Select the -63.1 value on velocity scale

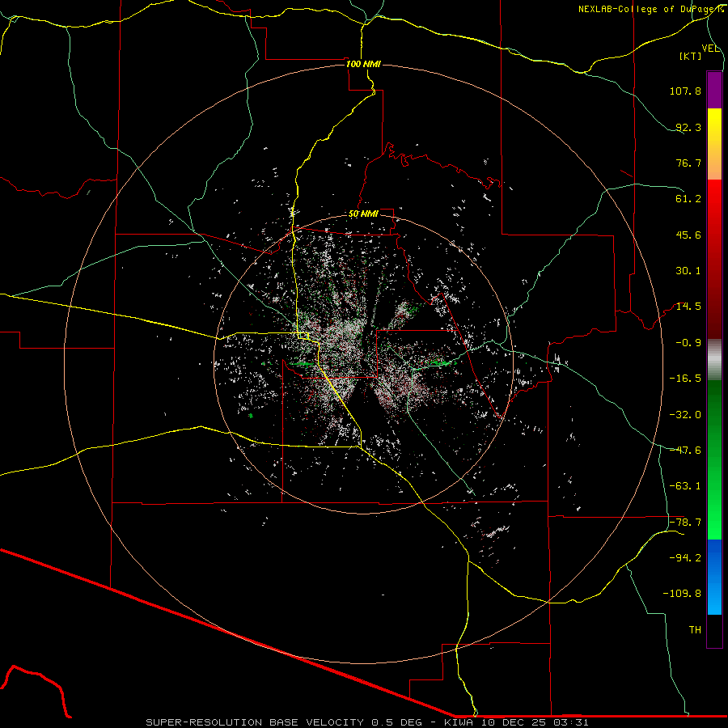pos(685,486)
